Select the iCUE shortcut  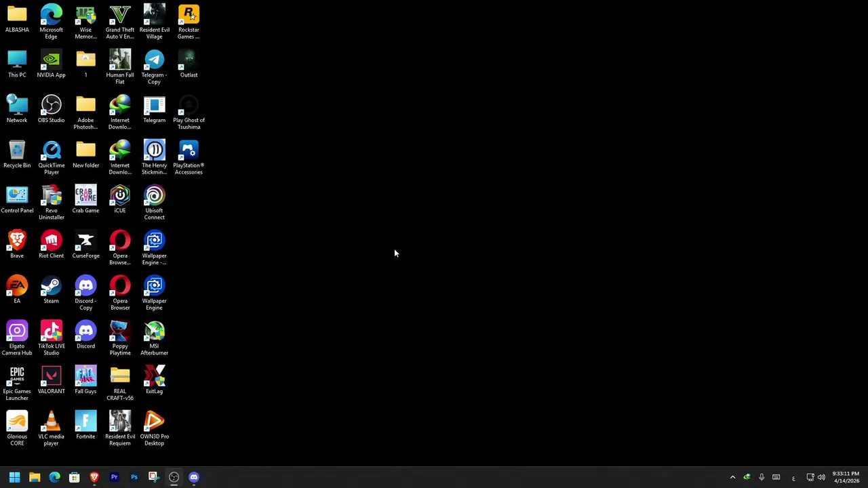tap(120, 200)
